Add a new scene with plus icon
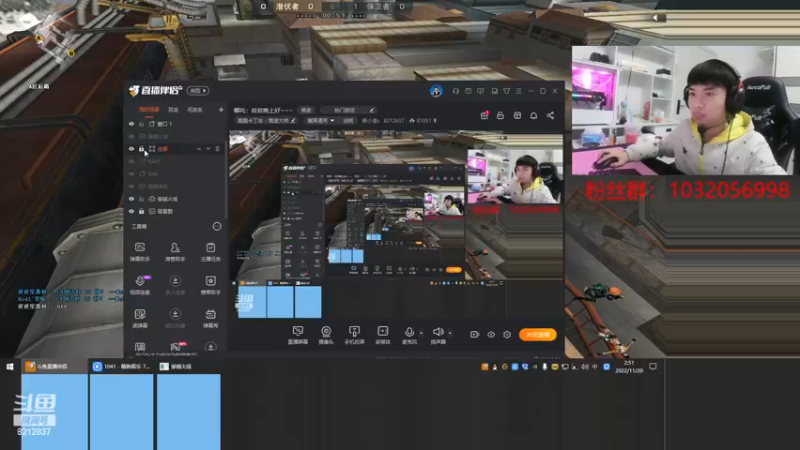This screenshot has height=450, width=800. coord(221,110)
